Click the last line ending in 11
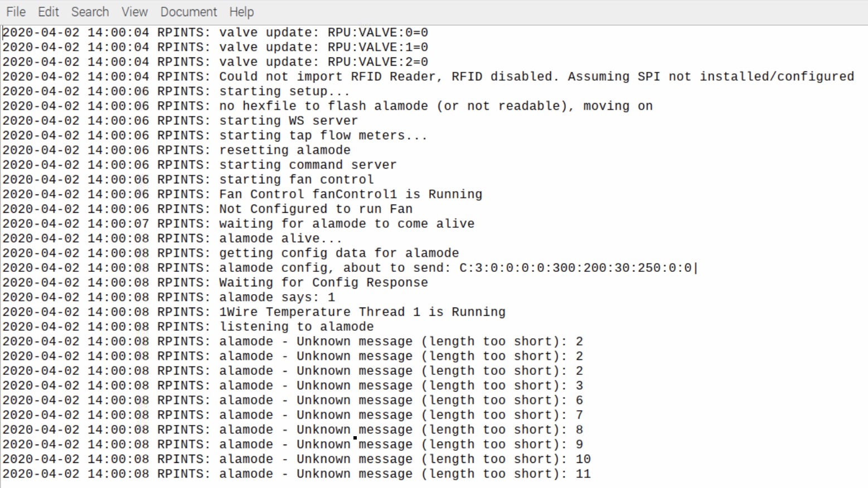This screenshot has width=868, height=488. click(x=297, y=474)
